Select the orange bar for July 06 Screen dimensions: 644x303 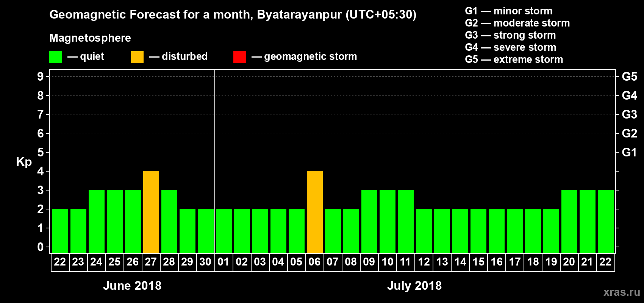[x=315, y=212]
